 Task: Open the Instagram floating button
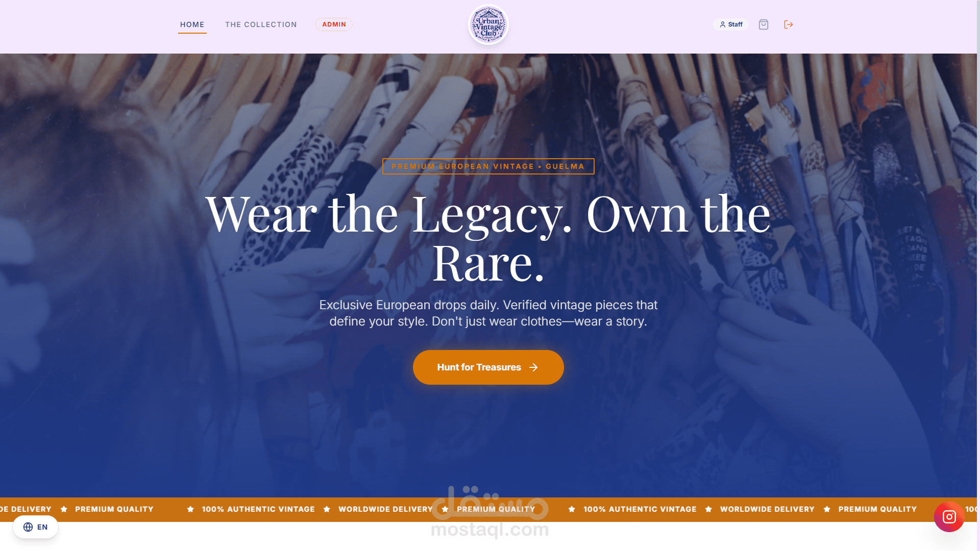pos(949,517)
